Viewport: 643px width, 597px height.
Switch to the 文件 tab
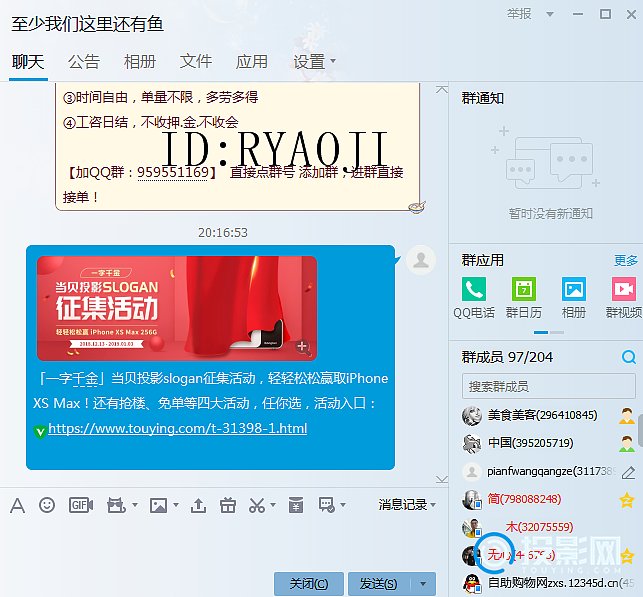click(196, 62)
